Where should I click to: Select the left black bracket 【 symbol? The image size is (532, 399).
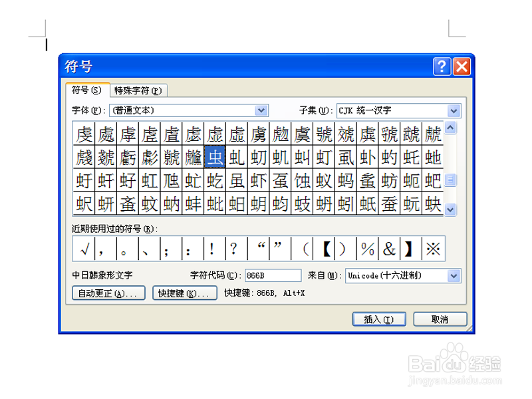[x=324, y=249]
